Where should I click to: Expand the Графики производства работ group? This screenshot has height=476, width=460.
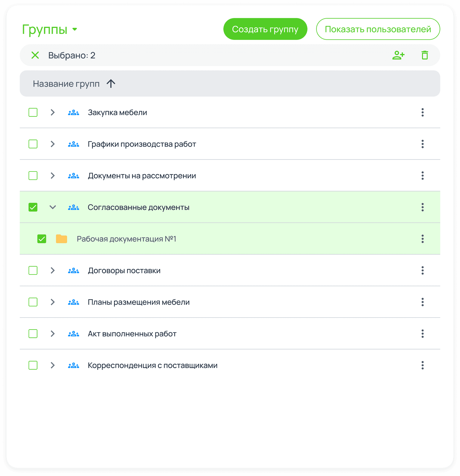tap(53, 144)
